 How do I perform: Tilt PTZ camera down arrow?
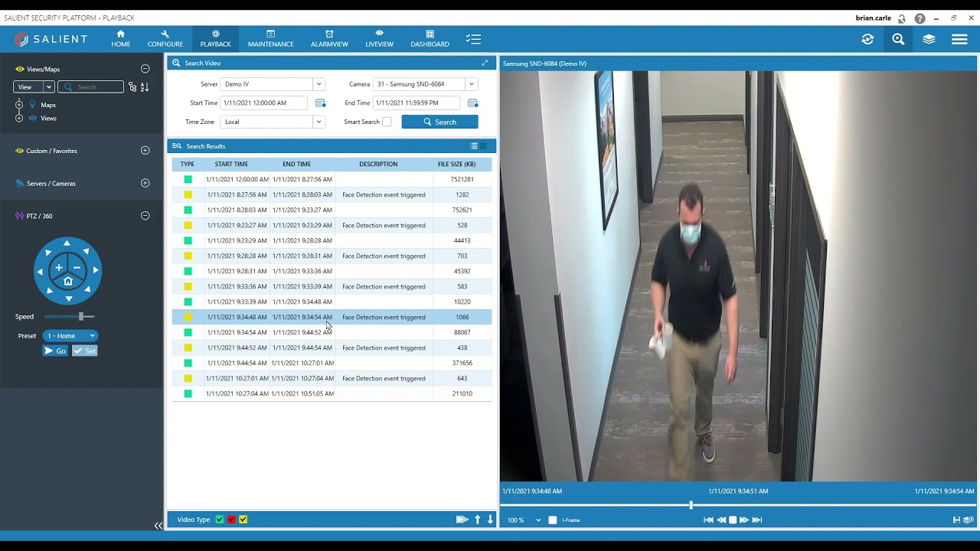click(67, 299)
